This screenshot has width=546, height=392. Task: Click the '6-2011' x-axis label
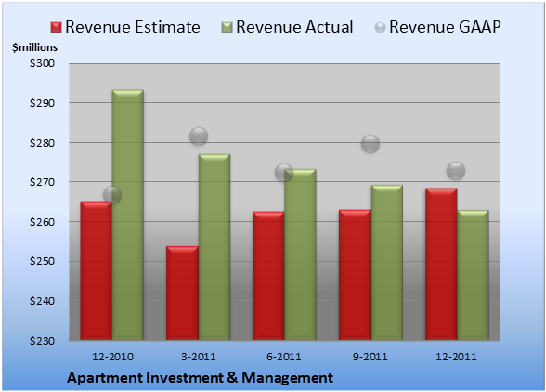coord(284,357)
